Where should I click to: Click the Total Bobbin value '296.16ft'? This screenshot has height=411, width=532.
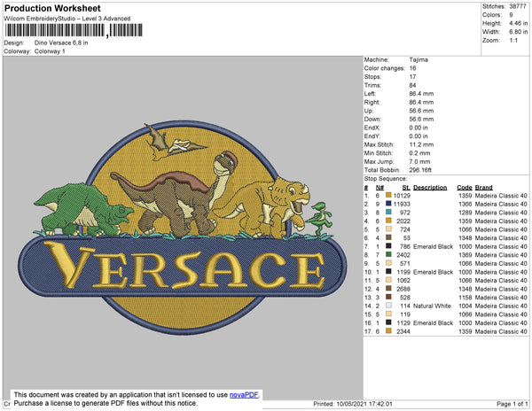[x=420, y=170]
